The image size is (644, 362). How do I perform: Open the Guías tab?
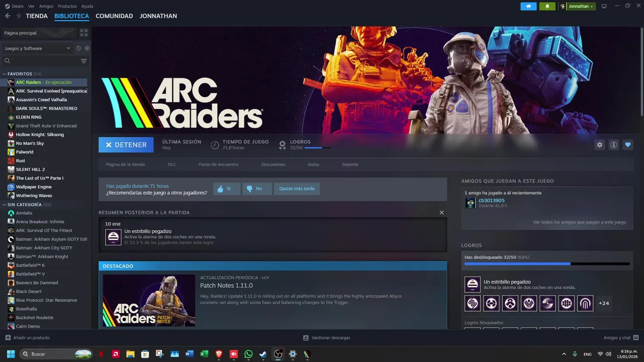313,164
